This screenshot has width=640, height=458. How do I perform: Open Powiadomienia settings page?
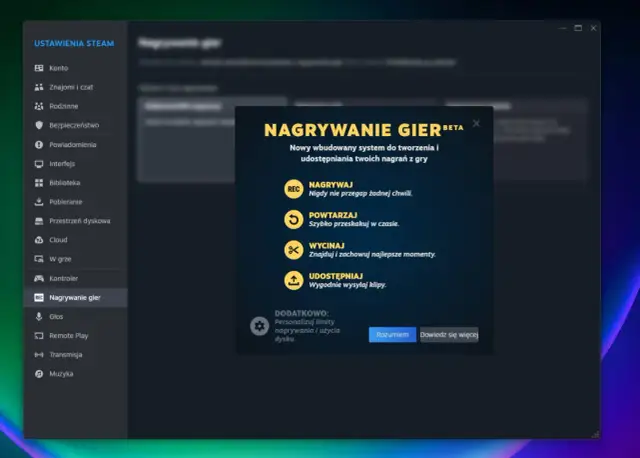click(76, 145)
